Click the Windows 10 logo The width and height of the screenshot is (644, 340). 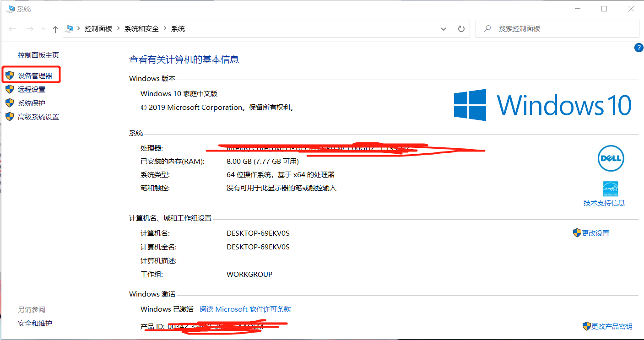pyautogui.click(x=543, y=105)
